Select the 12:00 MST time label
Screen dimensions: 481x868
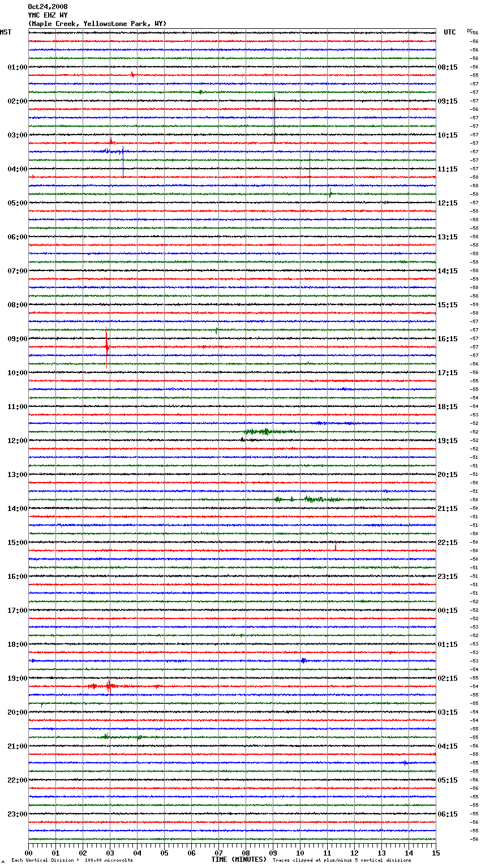18,441
